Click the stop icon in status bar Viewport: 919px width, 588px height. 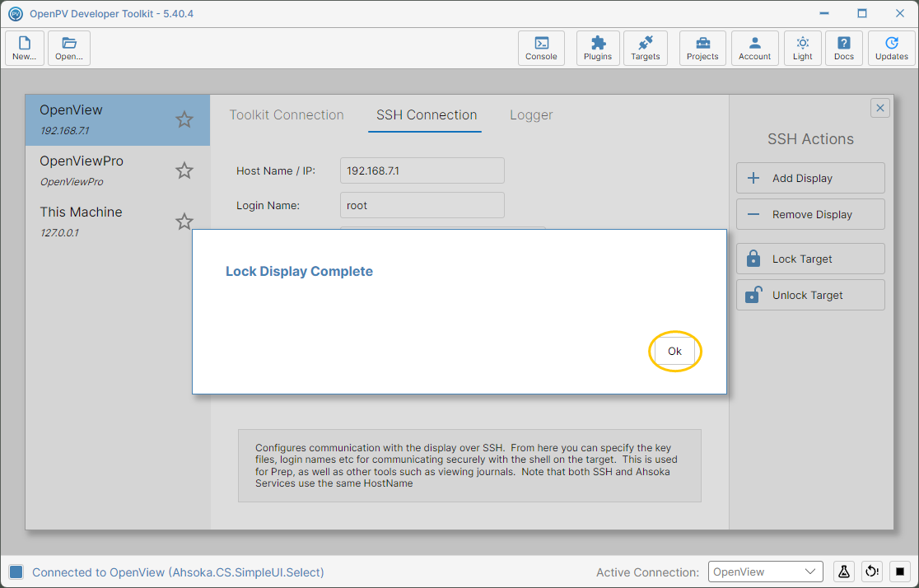coord(900,572)
